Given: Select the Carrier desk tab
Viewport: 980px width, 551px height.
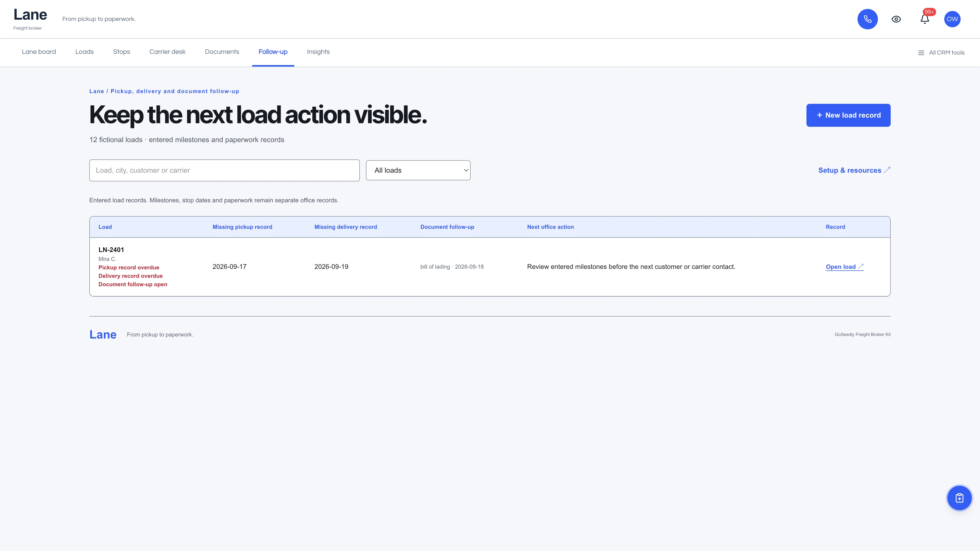Looking at the screenshot, I should pos(167,52).
